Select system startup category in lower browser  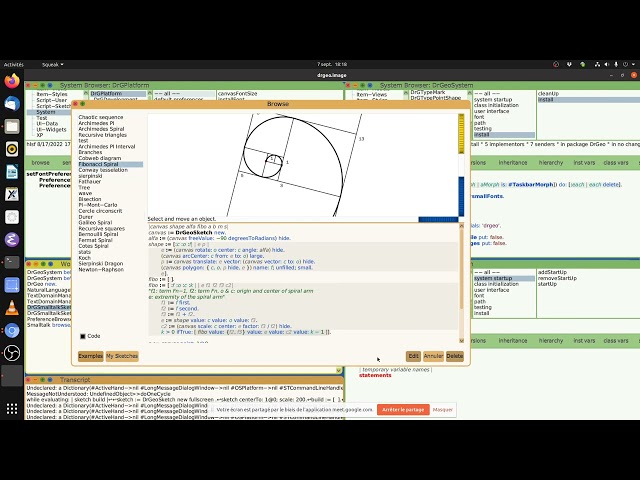(x=504, y=278)
